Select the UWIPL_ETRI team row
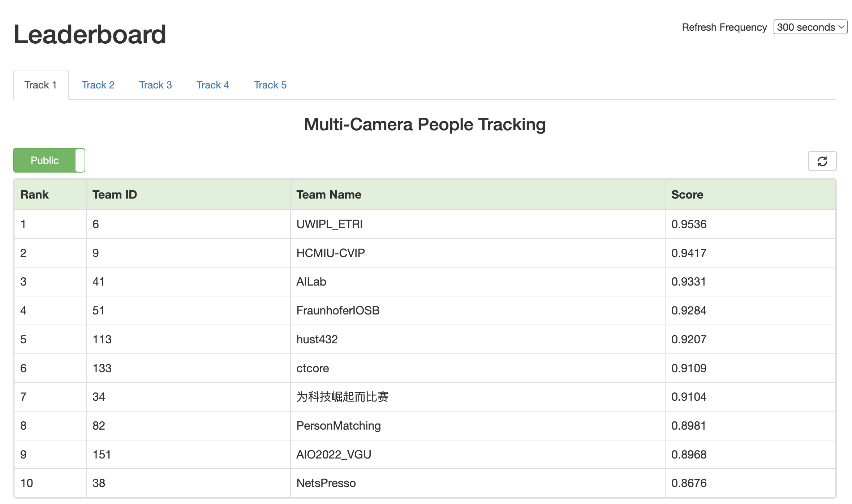The image size is (852, 504). (x=329, y=224)
